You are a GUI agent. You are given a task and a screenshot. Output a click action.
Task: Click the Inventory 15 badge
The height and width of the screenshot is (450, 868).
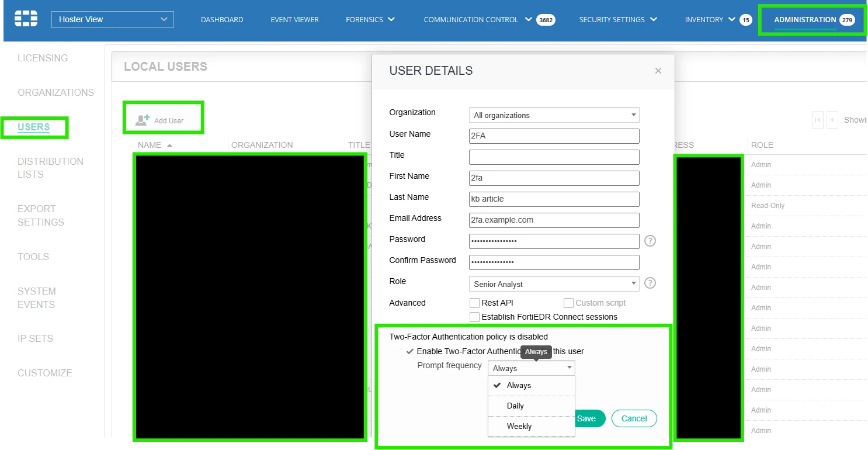point(745,20)
